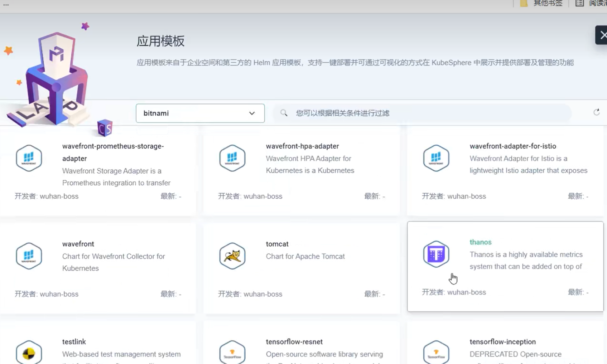Click 'Chart for Wavefront Collector' description text
Screen dimensions: 607x364
pyautogui.click(x=114, y=262)
